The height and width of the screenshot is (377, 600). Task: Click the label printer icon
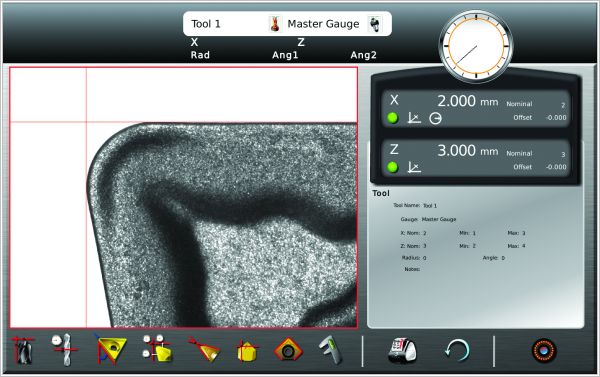(x=402, y=350)
